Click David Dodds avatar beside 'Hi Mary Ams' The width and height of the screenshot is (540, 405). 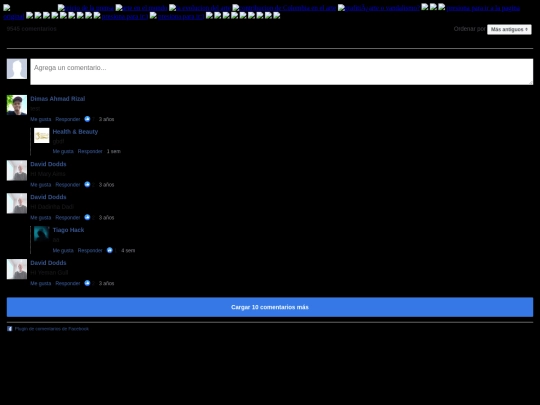(x=17, y=170)
